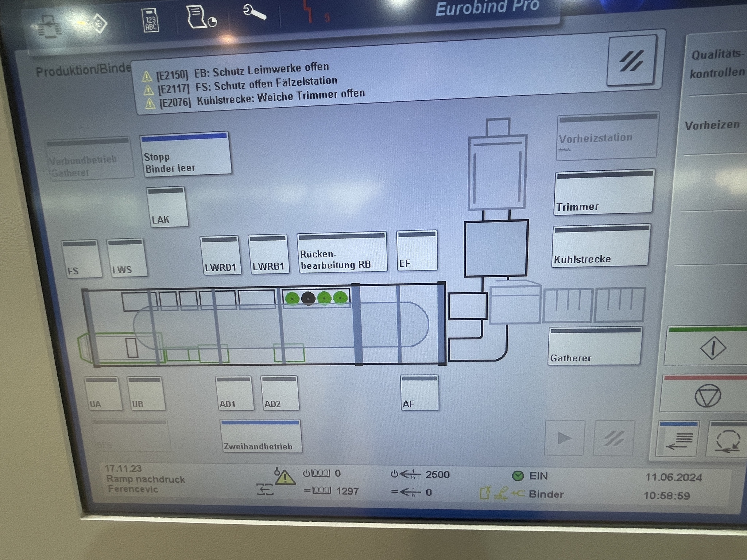
Task: Select the Vorheizstation button
Action: 607,136
